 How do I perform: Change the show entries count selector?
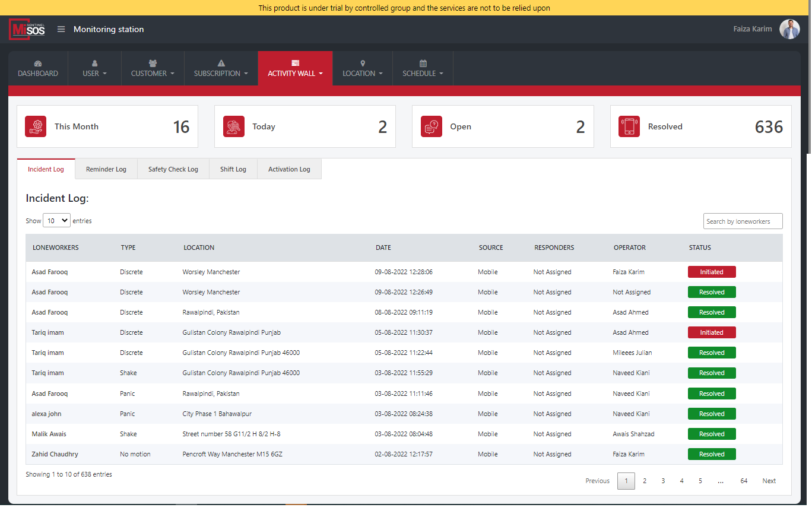(56, 221)
